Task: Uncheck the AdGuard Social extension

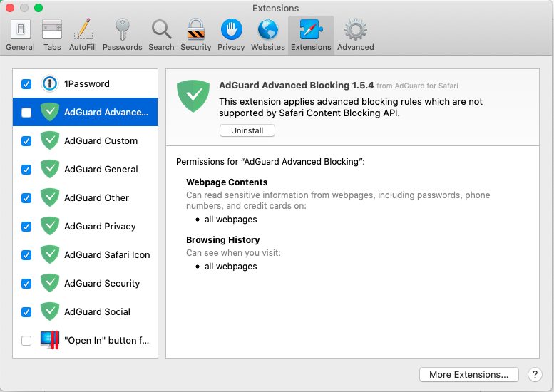Action: pos(26,312)
